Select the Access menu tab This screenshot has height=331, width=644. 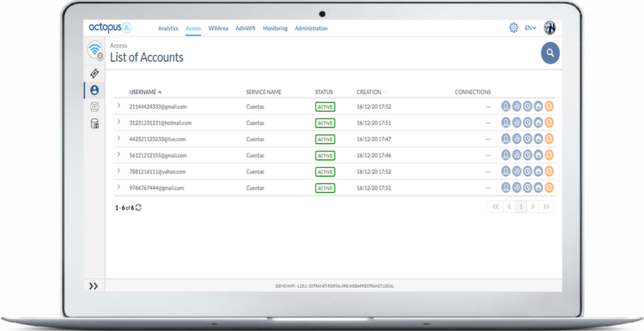[x=193, y=28]
